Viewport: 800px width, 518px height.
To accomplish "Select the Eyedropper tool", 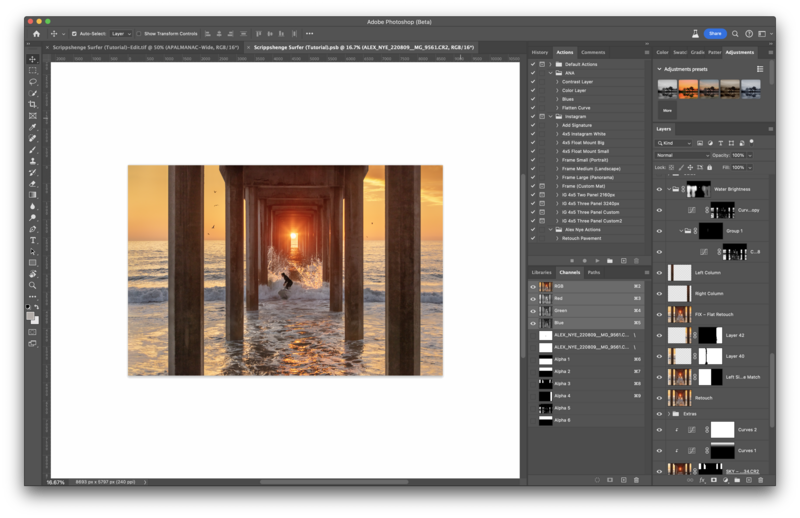I will 33,127.
